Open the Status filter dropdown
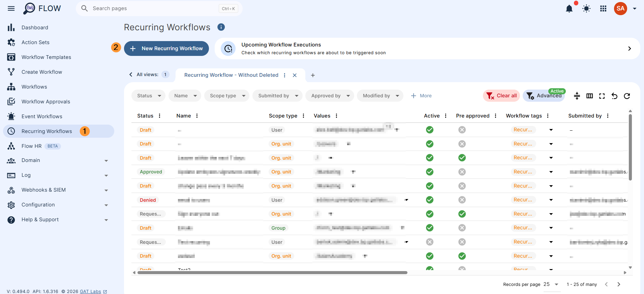This screenshot has width=644, height=294. tap(148, 96)
